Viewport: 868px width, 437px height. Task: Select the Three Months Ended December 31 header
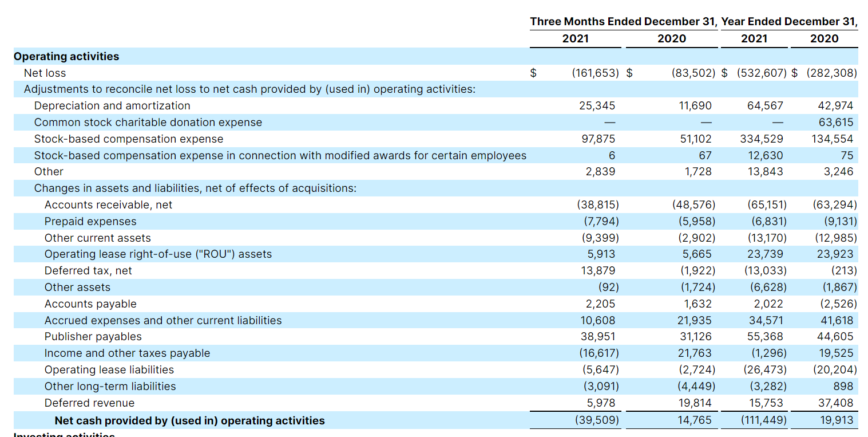(623, 21)
